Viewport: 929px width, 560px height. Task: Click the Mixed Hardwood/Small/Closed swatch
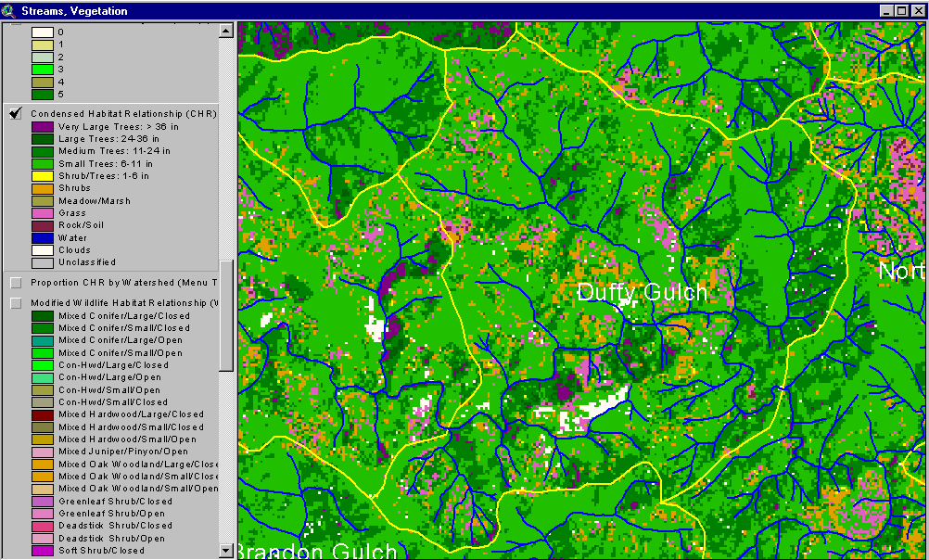43,427
